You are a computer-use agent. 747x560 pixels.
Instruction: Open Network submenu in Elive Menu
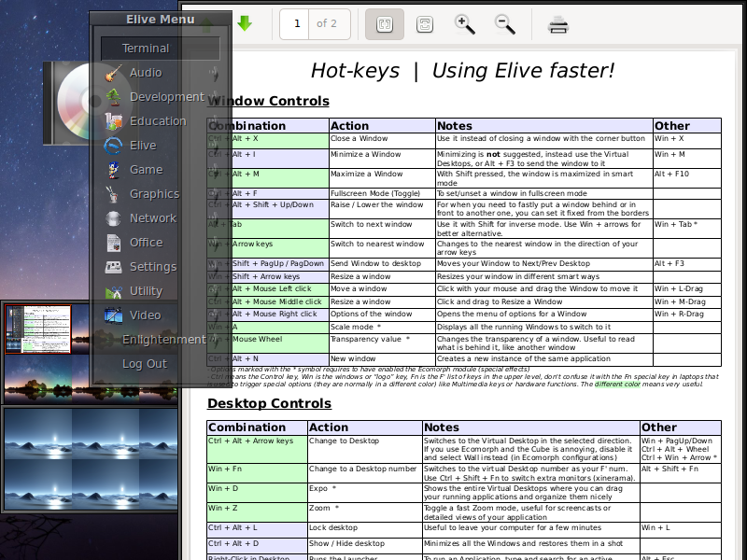pyautogui.click(x=161, y=218)
